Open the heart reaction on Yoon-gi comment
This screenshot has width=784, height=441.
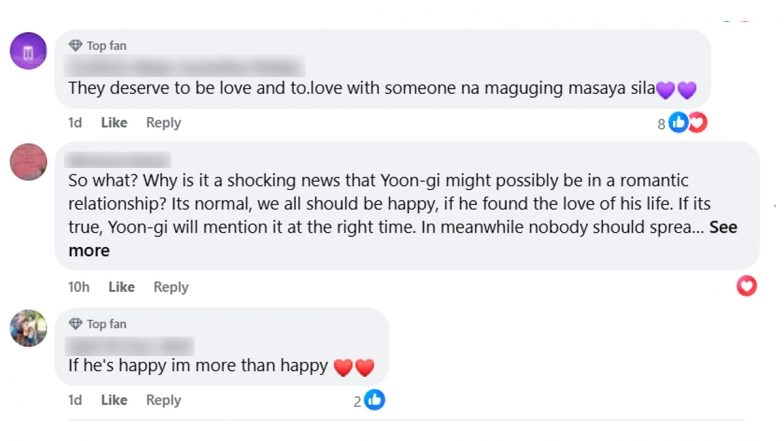coord(746,287)
